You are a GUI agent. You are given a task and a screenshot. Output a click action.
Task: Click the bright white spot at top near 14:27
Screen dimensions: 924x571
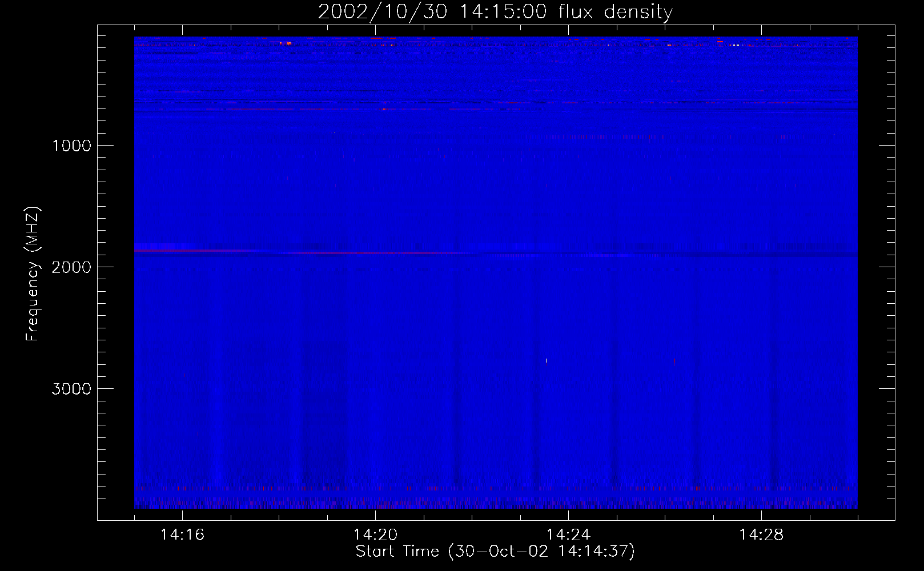click(736, 45)
